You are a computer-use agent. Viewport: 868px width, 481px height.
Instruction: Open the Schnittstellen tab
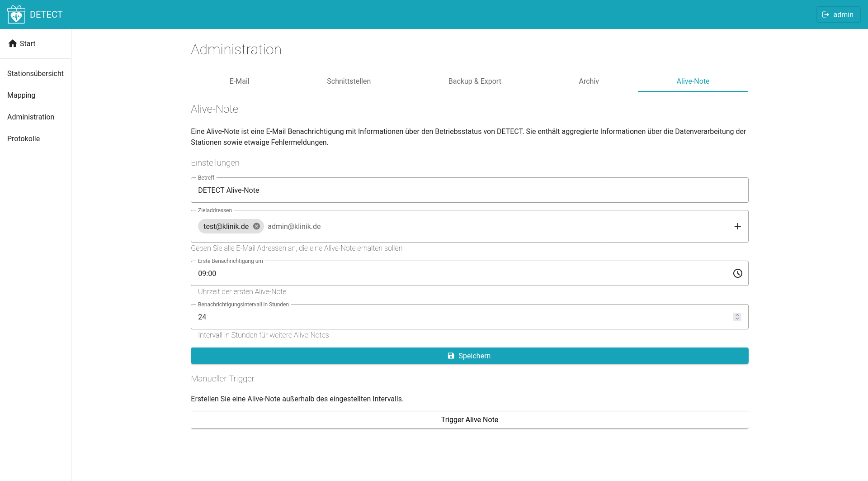[x=349, y=81]
